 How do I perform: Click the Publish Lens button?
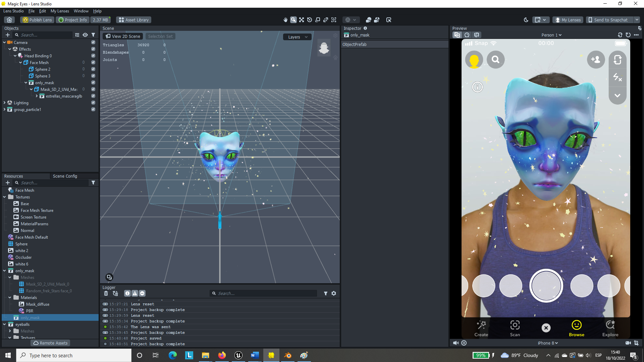pos(37,20)
